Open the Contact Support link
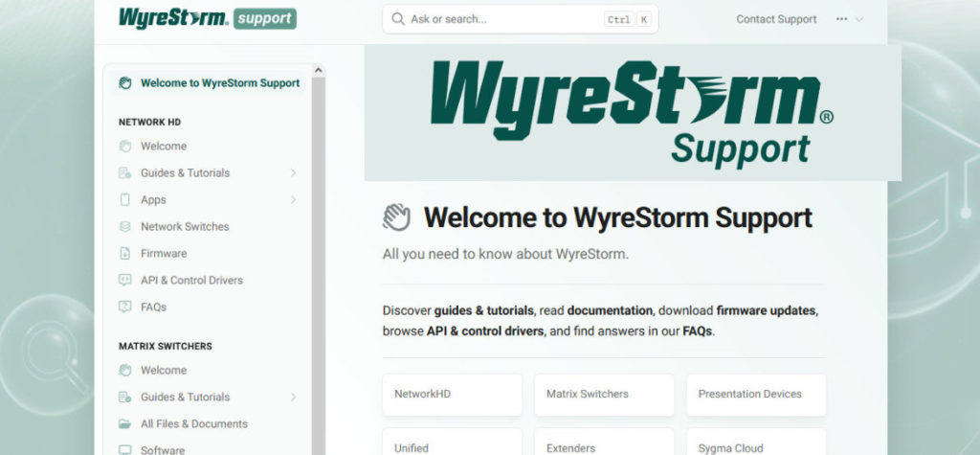This screenshot has width=980, height=455. 776,19
